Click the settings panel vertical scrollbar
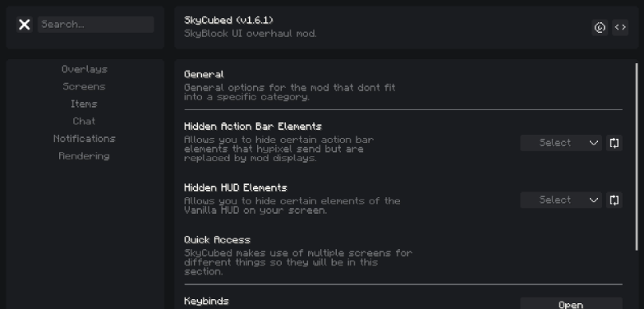Image resolution: width=644 pixels, height=309 pixels. [x=637, y=156]
